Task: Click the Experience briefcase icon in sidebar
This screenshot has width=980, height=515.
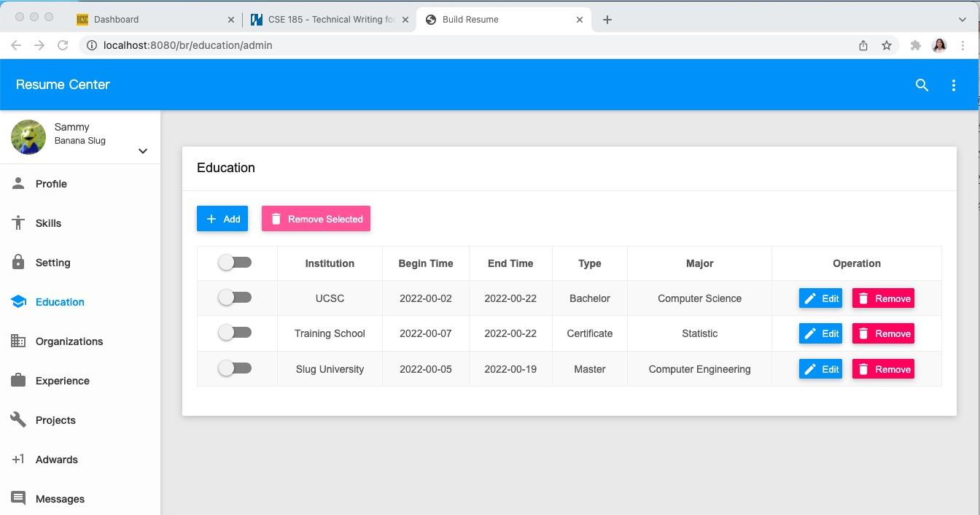Action: (18, 381)
